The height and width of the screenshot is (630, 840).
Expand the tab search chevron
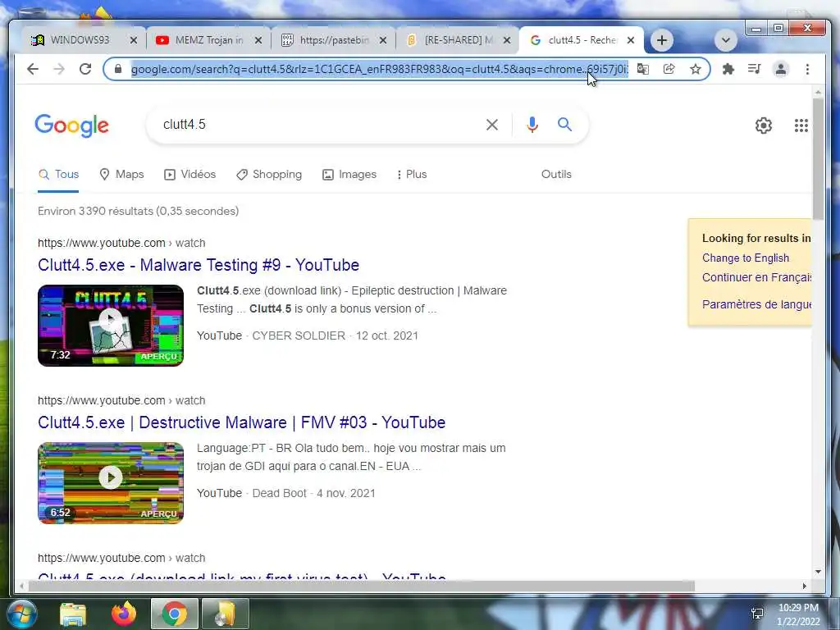726,40
